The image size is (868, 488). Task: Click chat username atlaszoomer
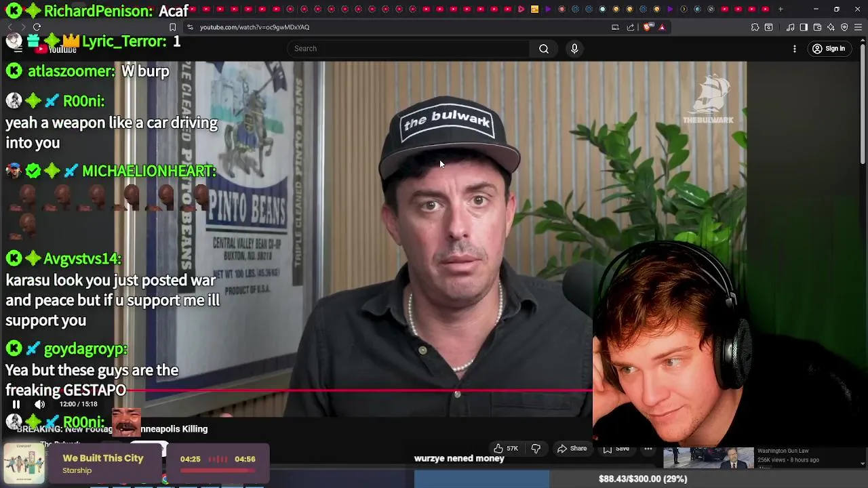71,71
